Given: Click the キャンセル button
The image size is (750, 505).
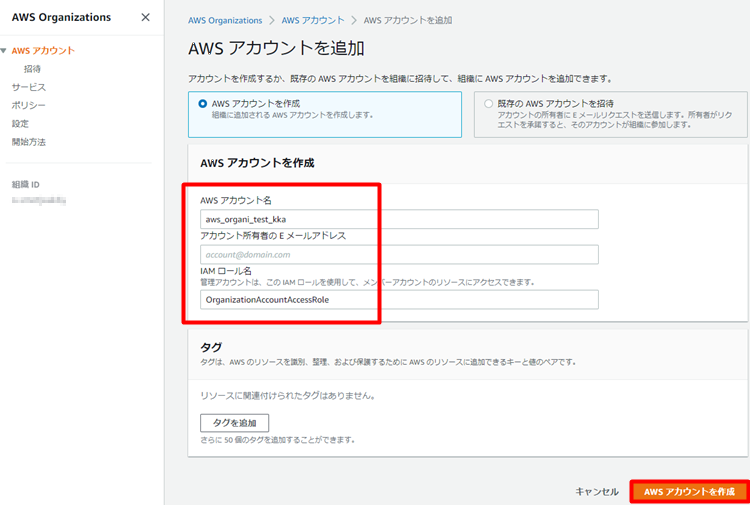Looking at the screenshot, I should click(x=597, y=492).
